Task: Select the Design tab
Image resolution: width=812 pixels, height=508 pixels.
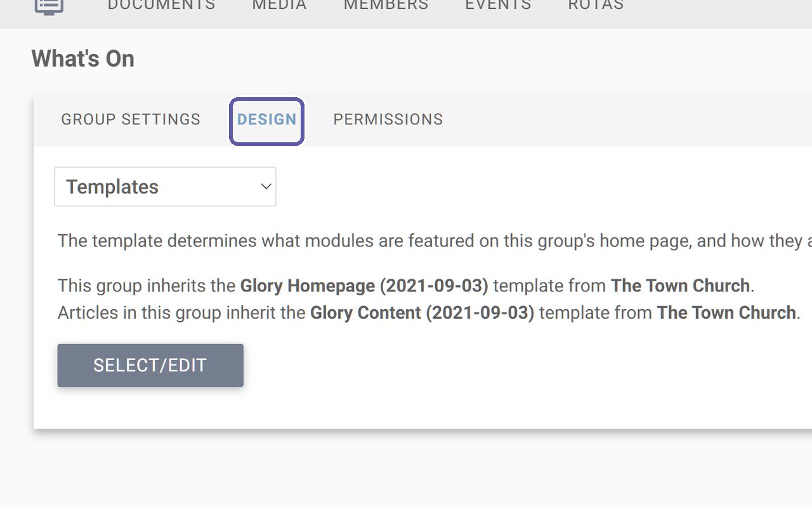Action: click(x=267, y=120)
